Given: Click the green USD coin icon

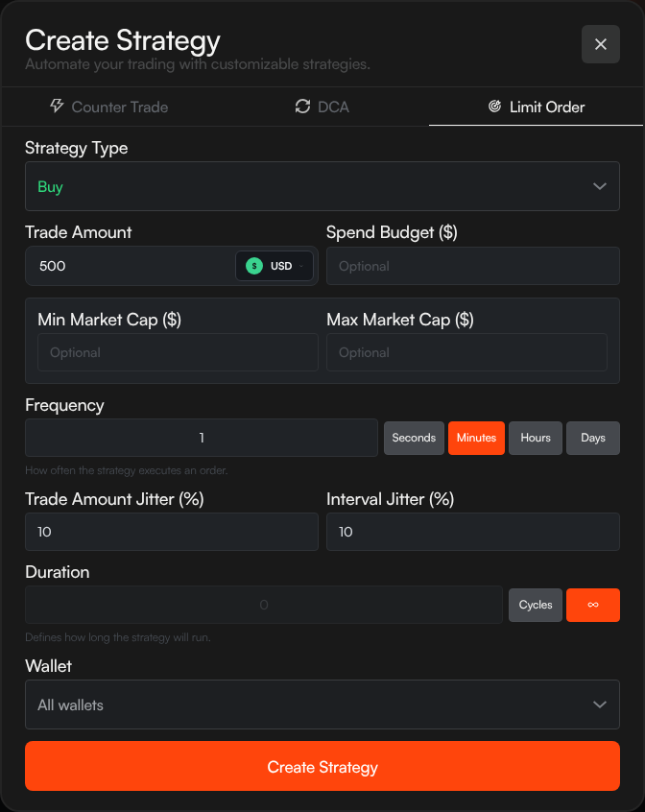Looking at the screenshot, I should click(x=253, y=266).
